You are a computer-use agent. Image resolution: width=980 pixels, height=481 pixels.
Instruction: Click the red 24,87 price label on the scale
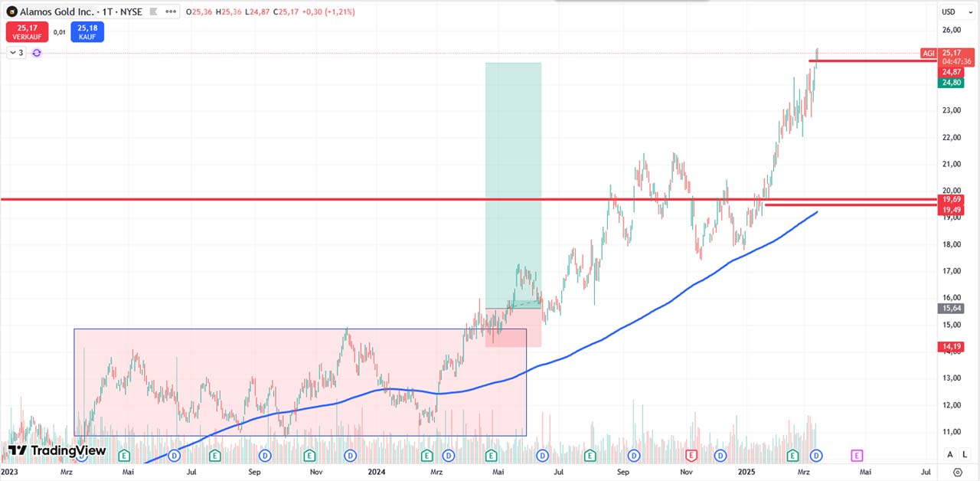952,72
